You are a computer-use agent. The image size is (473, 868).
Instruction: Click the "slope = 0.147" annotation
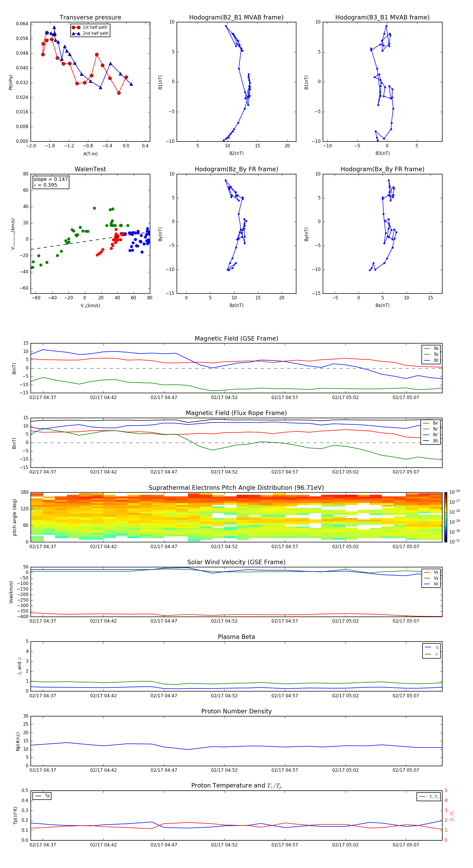click(50, 179)
